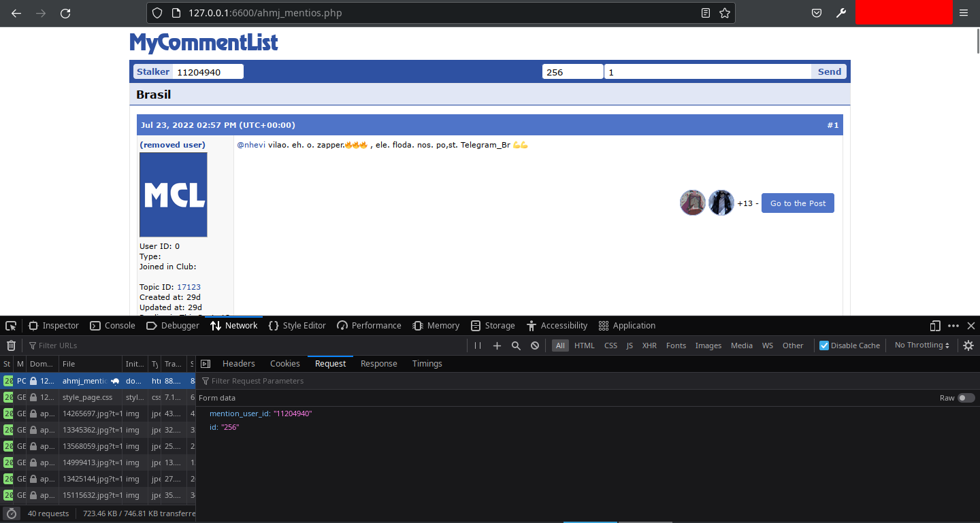Open the request blocking icon

pyautogui.click(x=535, y=345)
